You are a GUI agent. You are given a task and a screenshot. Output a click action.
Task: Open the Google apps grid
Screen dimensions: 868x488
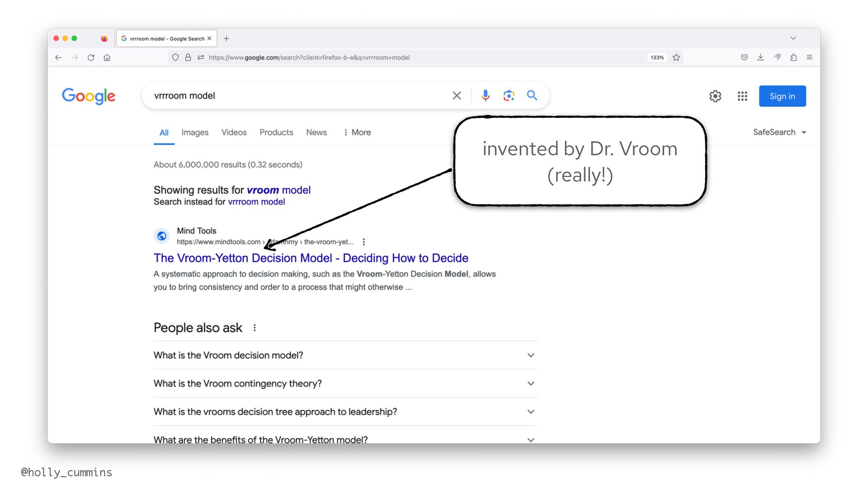[742, 96]
